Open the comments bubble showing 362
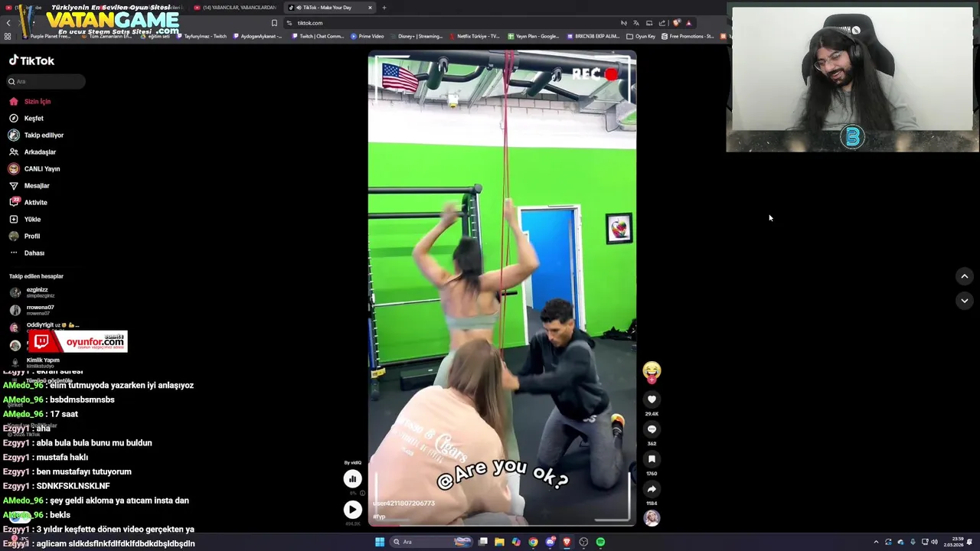This screenshot has width=980, height=551. click(652, 429)
